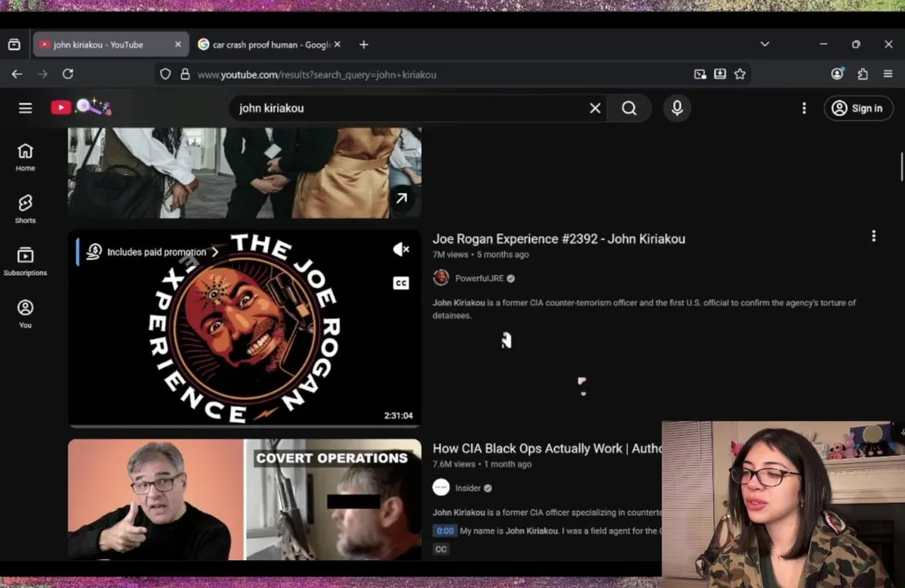This screenshot has width=905, height=588.
Task: Go to YouTube home via logo
Action: [x=81, y=107]
